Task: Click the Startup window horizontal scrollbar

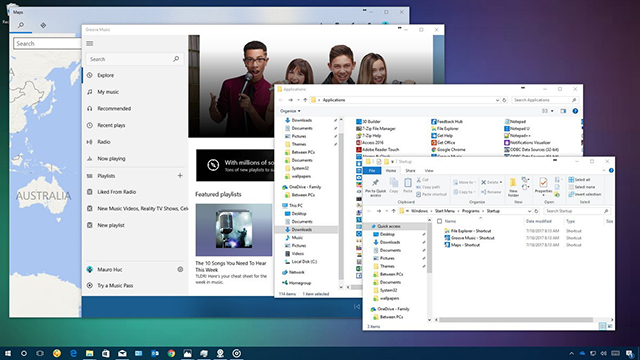Action: (516, 320)
